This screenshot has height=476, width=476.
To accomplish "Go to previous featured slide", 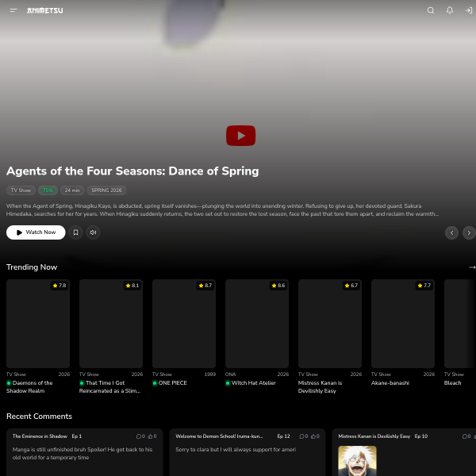I will 451,232.
